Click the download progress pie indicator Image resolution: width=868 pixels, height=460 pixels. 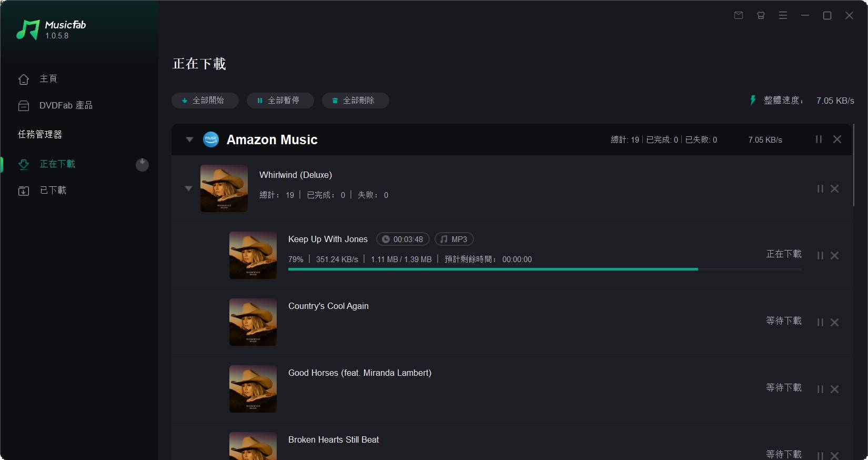click(142, 165)
